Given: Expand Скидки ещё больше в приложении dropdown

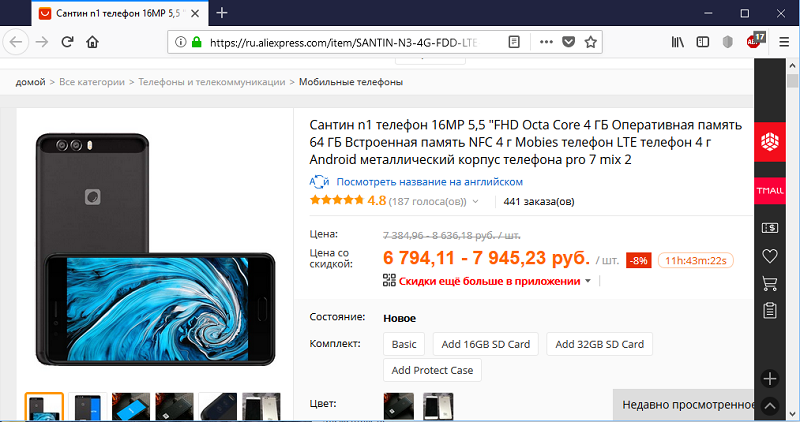Looking at the screenshot, I should (588, 281).
